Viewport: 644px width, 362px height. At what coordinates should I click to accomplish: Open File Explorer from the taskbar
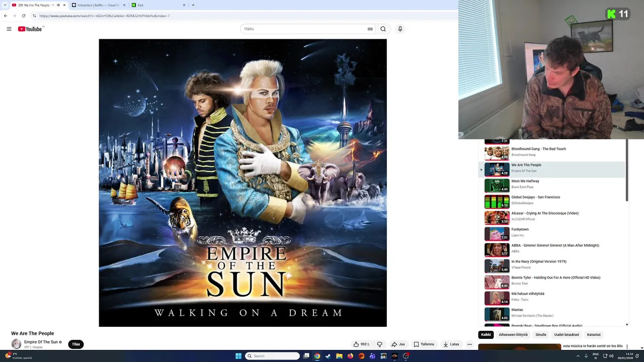coord(339,356)
